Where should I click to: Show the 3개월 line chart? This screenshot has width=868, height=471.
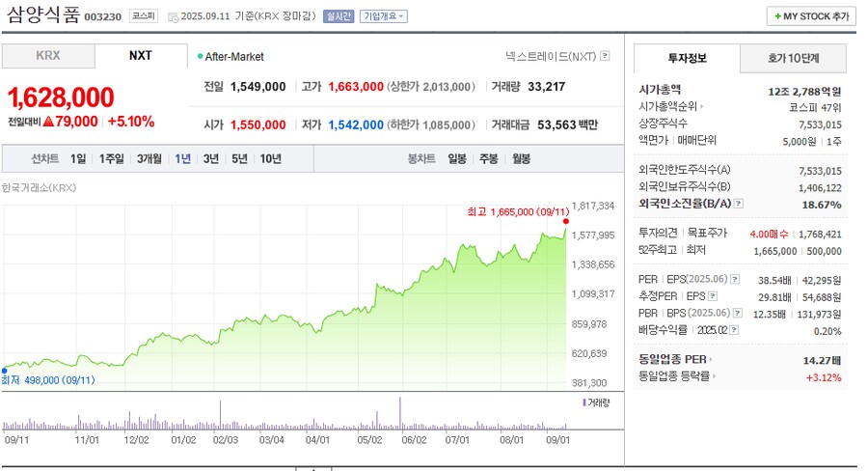[149, 159]
